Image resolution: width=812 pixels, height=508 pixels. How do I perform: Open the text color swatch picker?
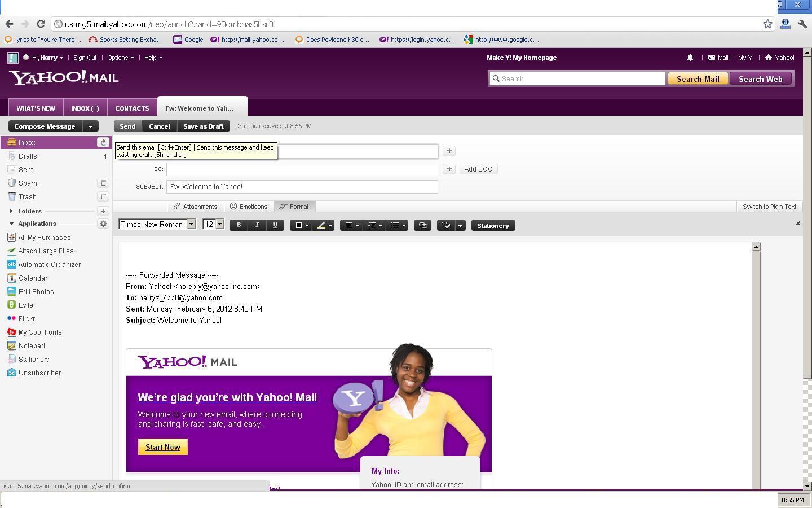pos(301,225)
